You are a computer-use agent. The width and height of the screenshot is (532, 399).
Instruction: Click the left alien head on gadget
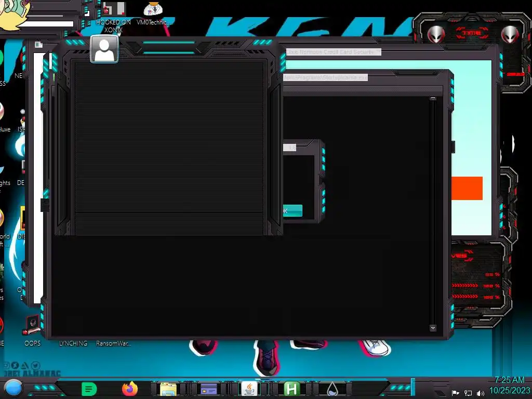(x=436, y=34)
